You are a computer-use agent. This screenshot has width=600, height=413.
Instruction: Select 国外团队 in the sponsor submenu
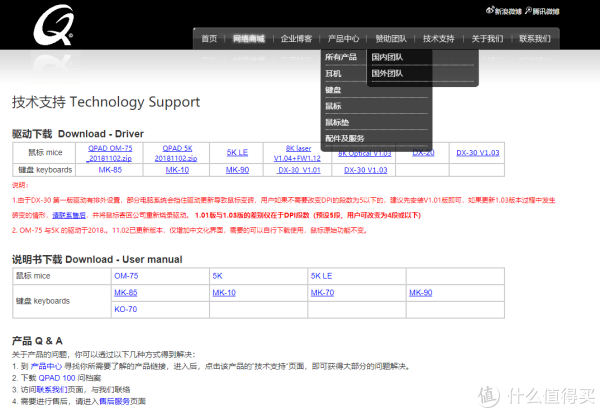(387, 73)
